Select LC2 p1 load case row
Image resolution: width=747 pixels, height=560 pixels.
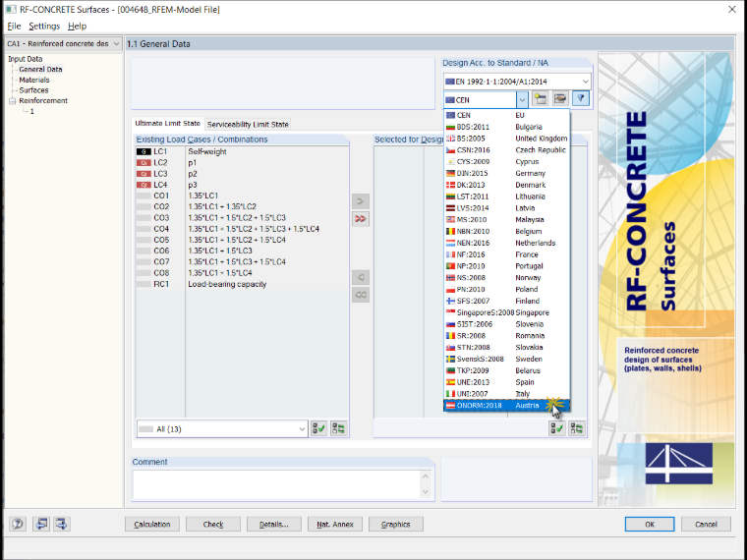click(242, 163)
